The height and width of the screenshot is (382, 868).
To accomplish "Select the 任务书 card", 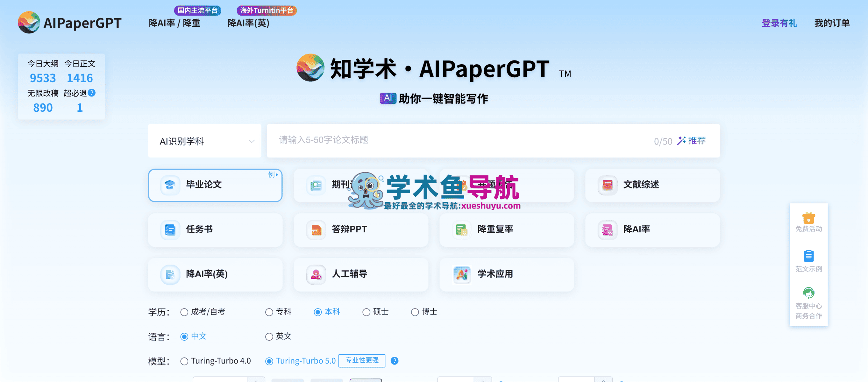I will point(215,230).
